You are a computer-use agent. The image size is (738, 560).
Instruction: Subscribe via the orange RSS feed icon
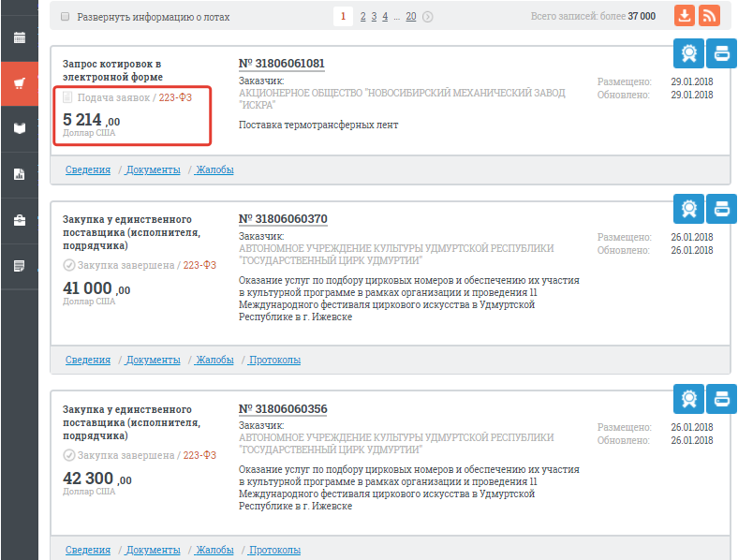point(710,16)
